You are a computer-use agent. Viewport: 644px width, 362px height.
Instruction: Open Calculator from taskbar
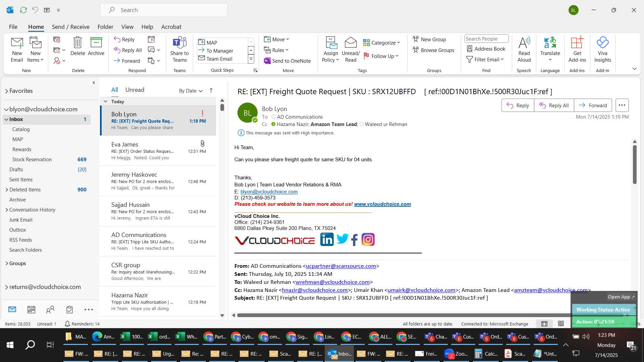click(x=486, y=354)
